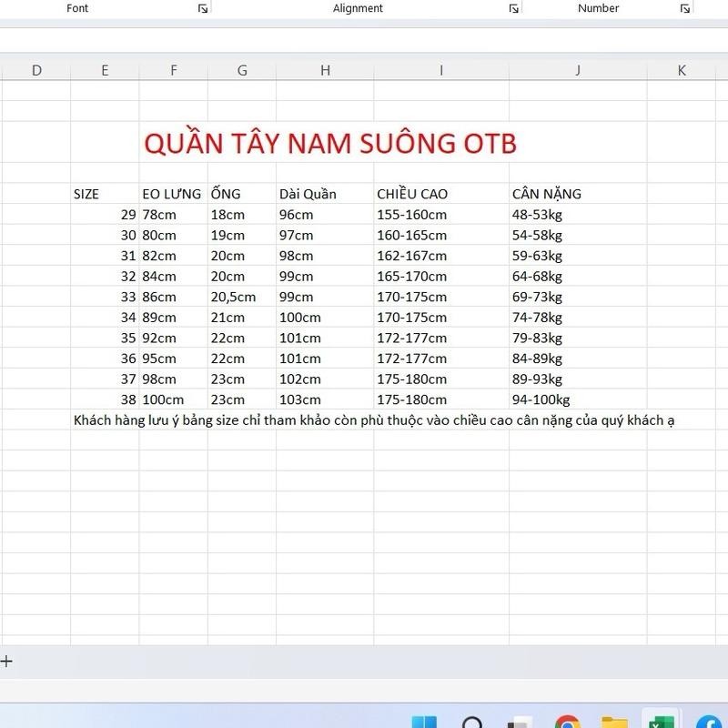Add a new sheet with the plus icon
The height and width of the screenshot is (728, 728).
tap(6, 662)
